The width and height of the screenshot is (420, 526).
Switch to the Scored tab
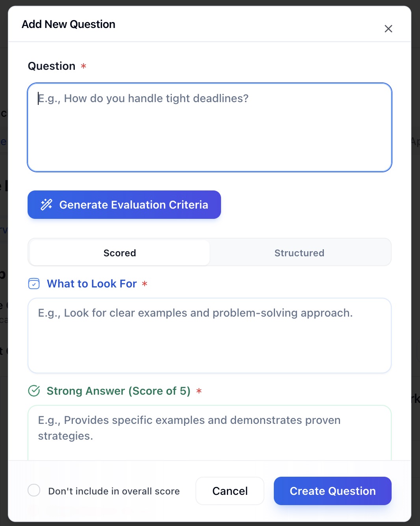click(120, 253)
